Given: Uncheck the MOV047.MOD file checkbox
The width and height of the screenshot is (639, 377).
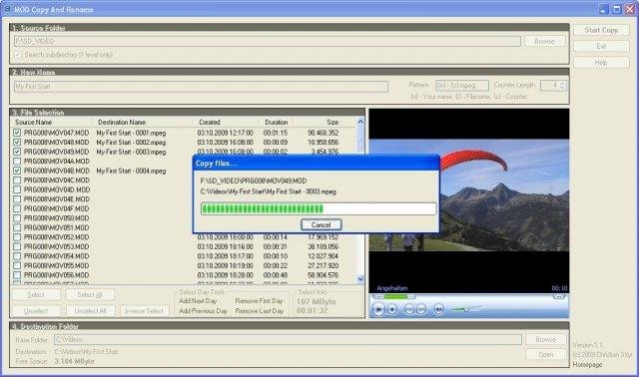Looking at the screenshot, I should 17,133.
